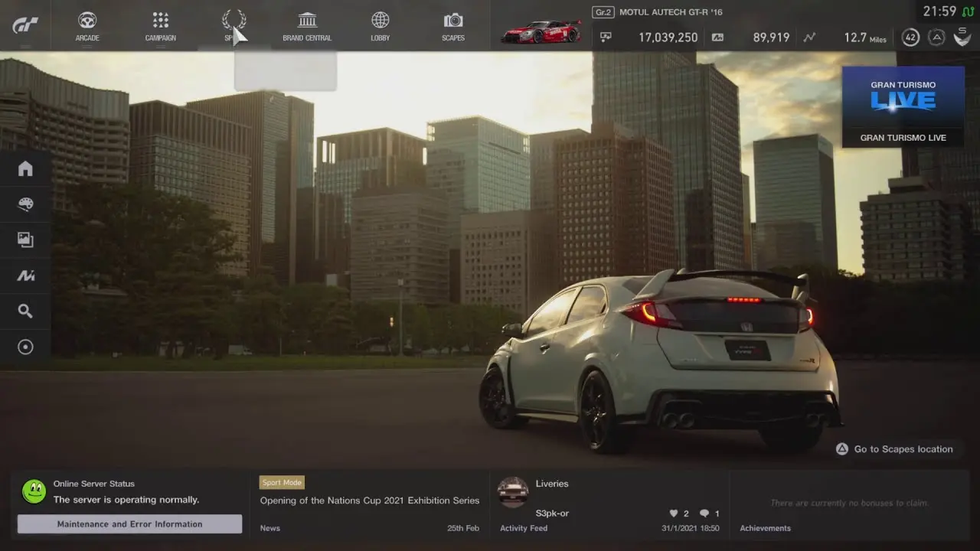Open the Mileage Exchange icon in the sidebar
Viewport: 980px width, 551px height.
tap(25, 275)
